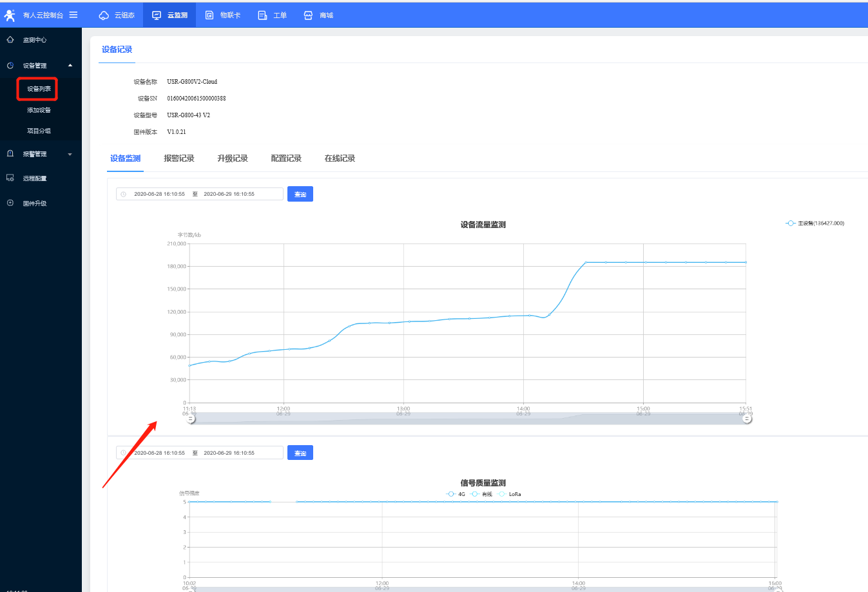Click the left handle of flow chart zoom slider

(191, 419)
